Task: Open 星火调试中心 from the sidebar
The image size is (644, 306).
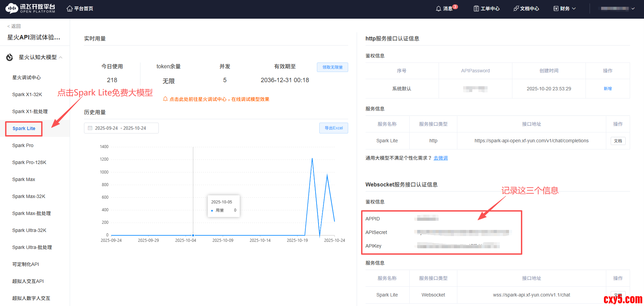Action: coord(27,77)
